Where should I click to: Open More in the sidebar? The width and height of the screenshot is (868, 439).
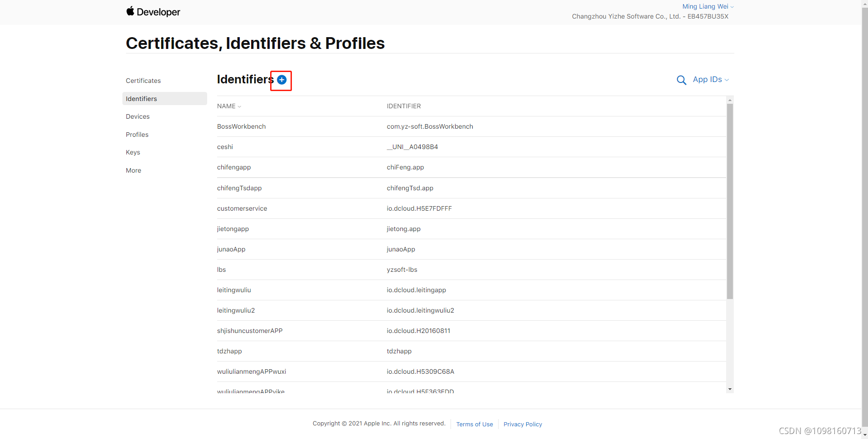click(x=134, y=170)
